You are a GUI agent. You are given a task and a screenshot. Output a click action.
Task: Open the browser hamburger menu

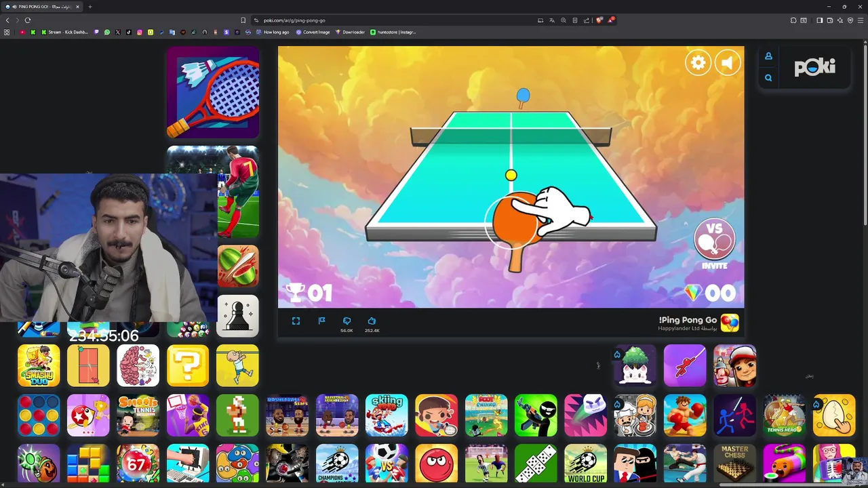[861, 20]
